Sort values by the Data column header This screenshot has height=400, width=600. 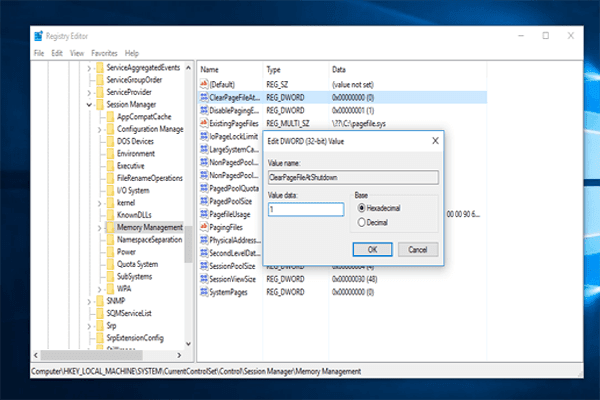(408, 70)
